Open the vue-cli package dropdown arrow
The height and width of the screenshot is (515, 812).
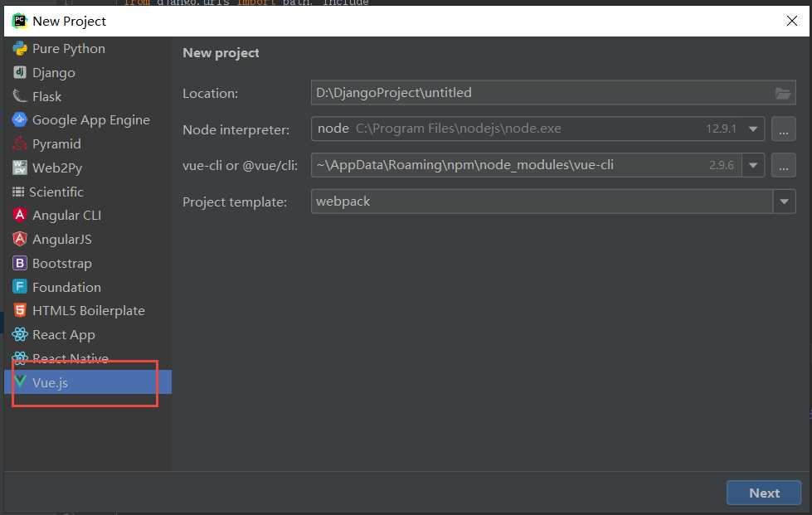pyautogui.click(x=753, y=166)
